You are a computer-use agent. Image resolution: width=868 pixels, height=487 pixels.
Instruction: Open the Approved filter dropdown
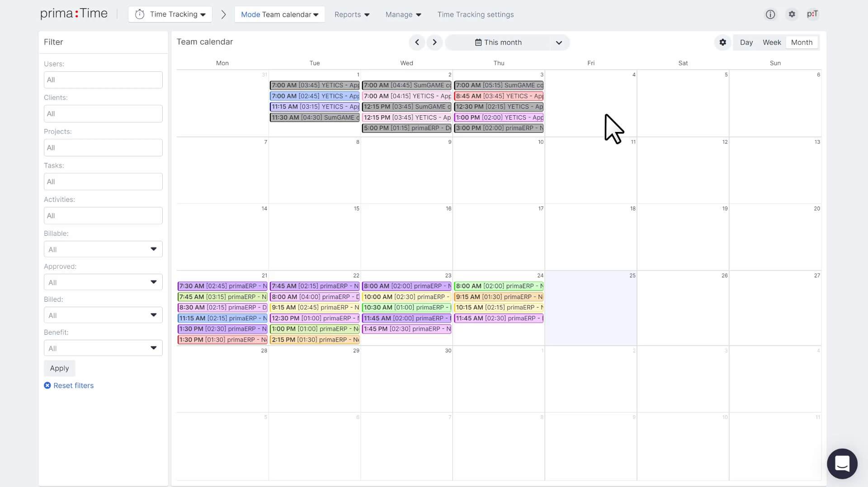pos(103,282)
